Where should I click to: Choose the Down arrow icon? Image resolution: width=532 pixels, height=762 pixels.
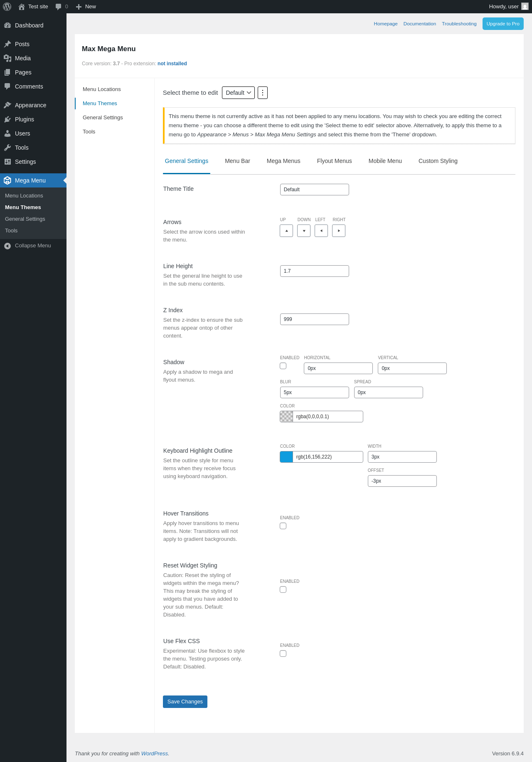point(304,231)
